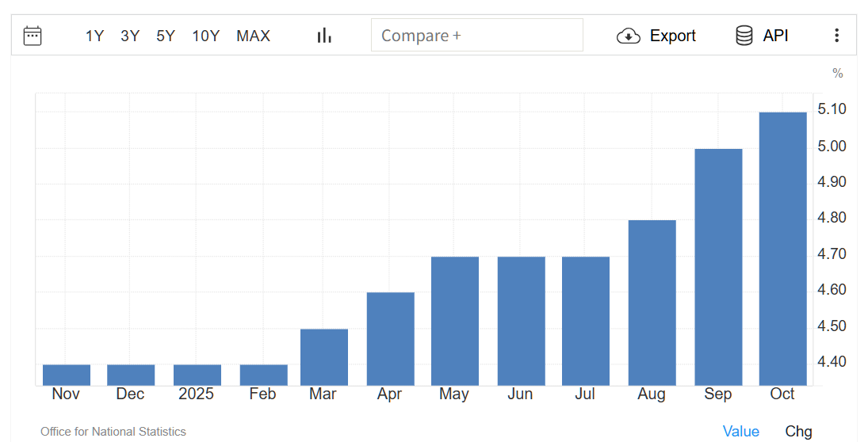Click the Compare + input field
This screenshot has width=868, height=442.
tap(476, 36)
